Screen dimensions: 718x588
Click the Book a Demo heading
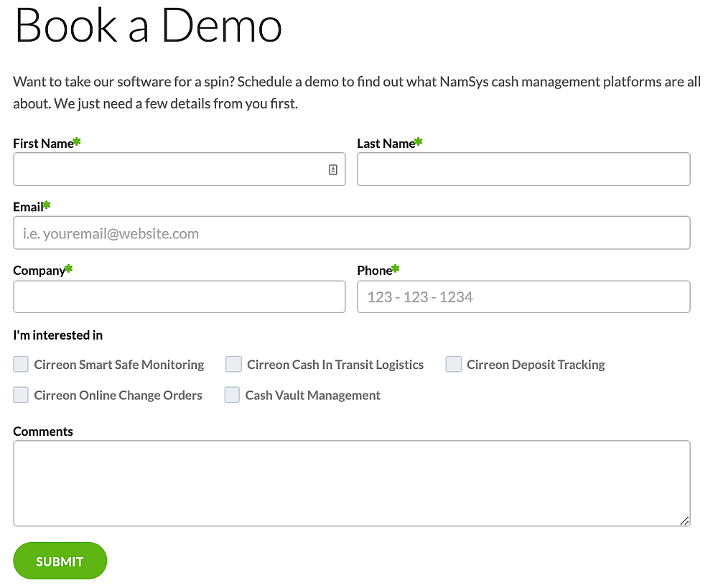[x=149, y=26]
